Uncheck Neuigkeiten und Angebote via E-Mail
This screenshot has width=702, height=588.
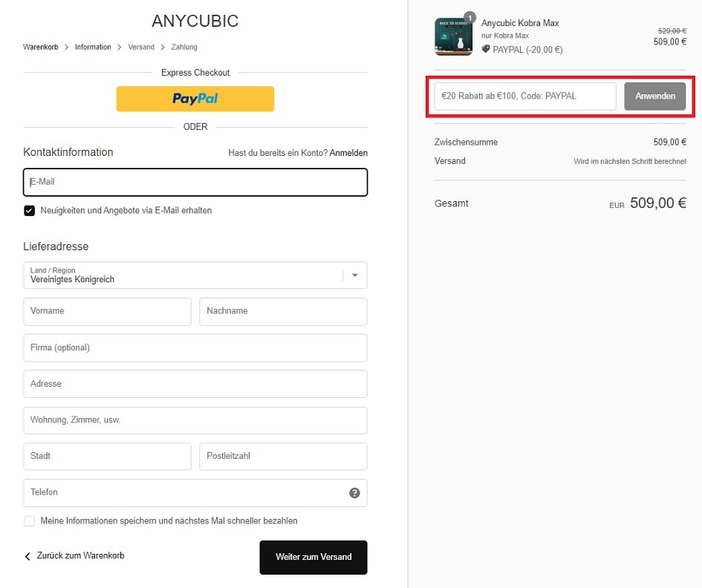click(29, 211)
